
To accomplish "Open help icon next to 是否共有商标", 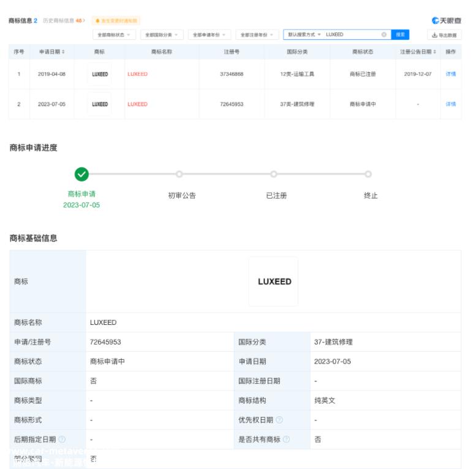I will (x=286, y=439).
